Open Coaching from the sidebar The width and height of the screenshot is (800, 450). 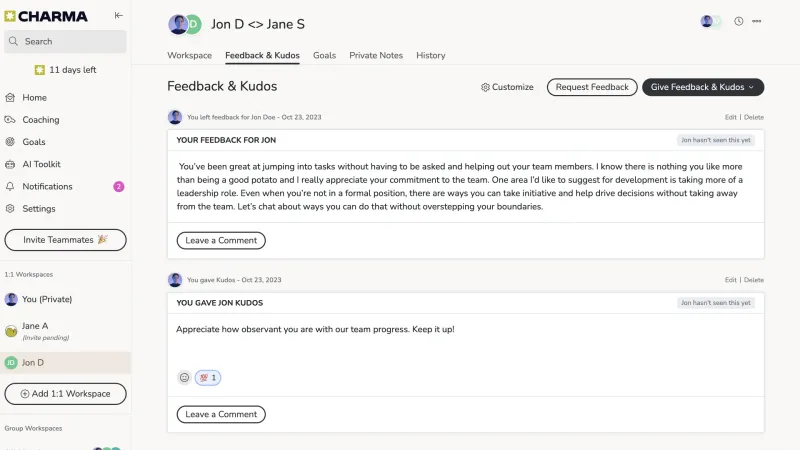point(40,120)
